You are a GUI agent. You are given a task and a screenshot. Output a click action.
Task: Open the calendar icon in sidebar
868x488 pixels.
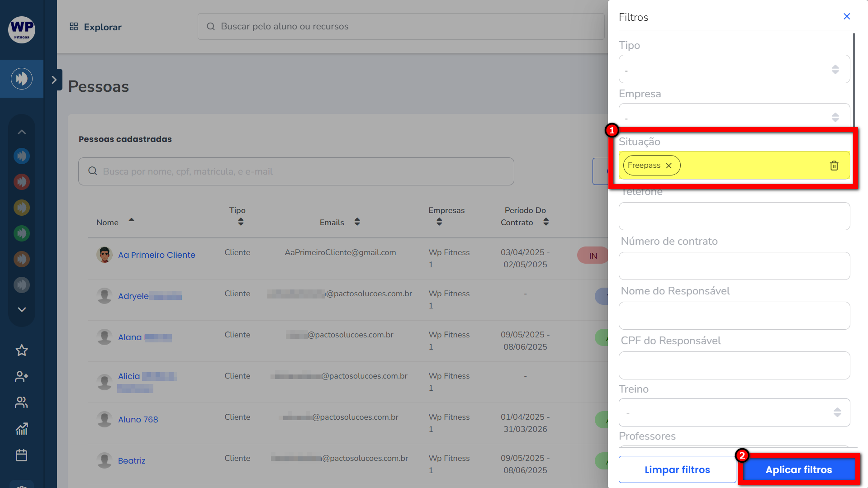tap(22, 455)
